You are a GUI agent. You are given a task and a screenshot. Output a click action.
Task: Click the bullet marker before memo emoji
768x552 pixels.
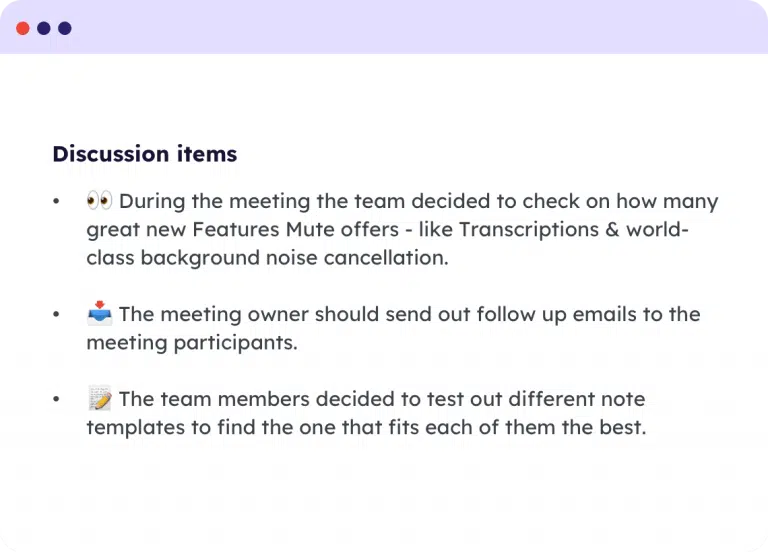tap(56, 399)
